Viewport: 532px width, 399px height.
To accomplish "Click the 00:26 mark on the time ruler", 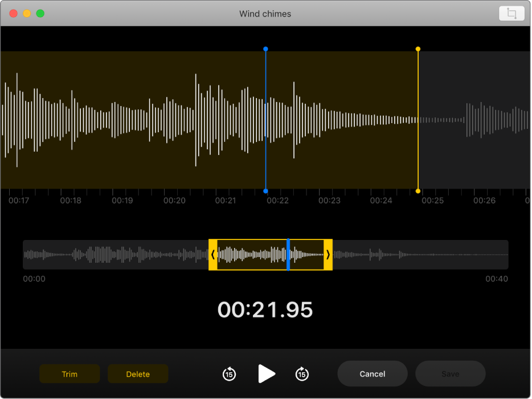I will point(484,201).
